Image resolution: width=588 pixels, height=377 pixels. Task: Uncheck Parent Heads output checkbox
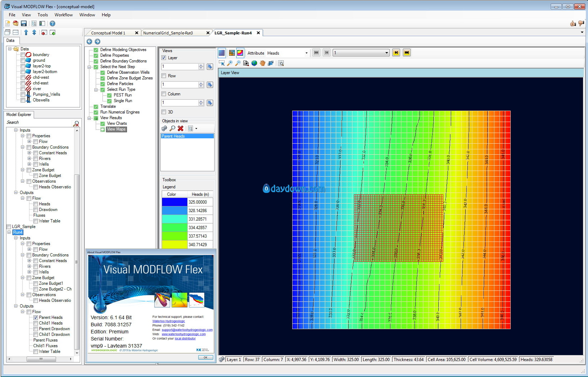(36, 317)
